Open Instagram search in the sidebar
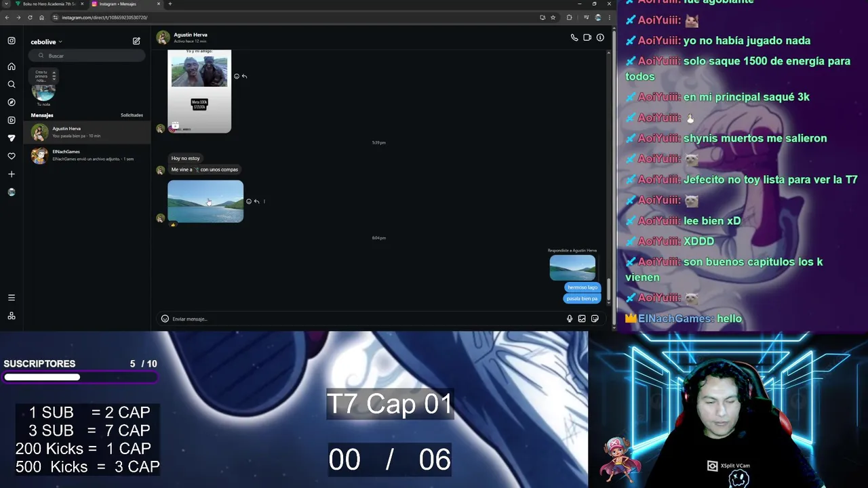This screenshot has width=868, height=488. point(12,85)
